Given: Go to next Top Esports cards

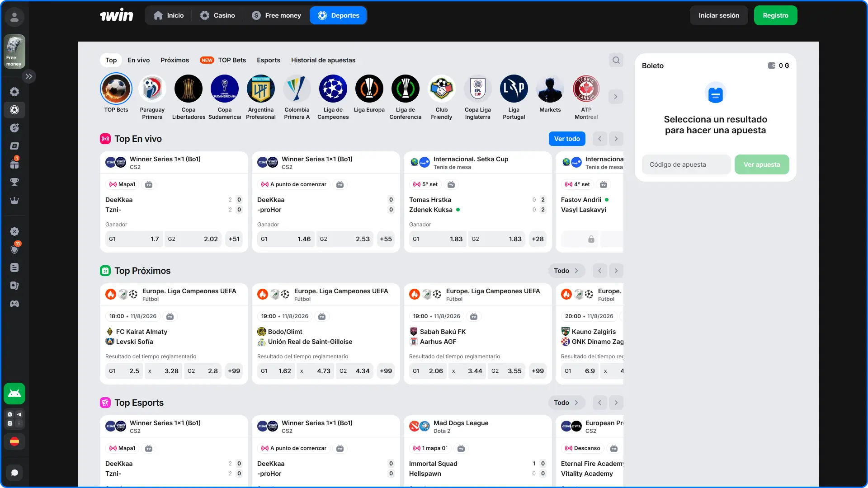Looking at the screenshot, I should (616, 403).
